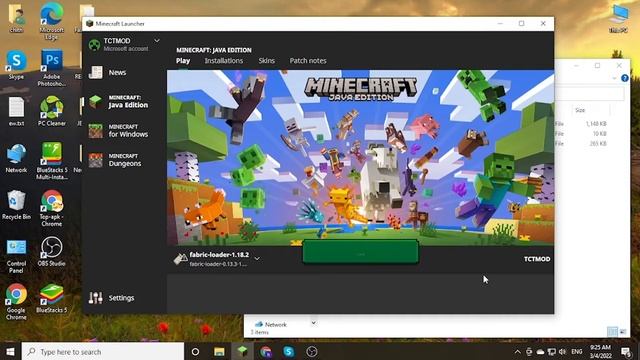The image size is (640, 360).
Task: Select This PC desktop icon
Action: click(x=619, y=18)
